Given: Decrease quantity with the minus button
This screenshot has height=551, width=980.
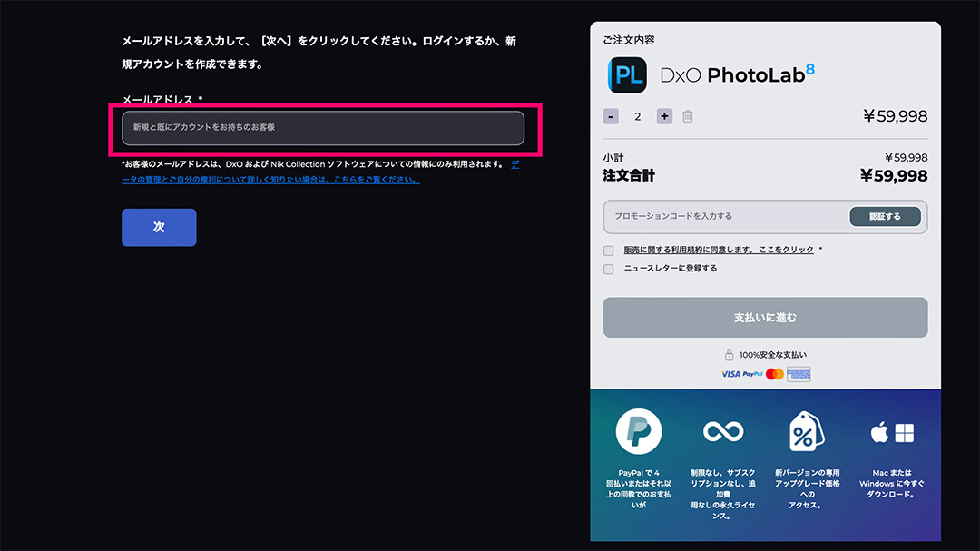Looking at the screenshot, I should (x=611, y=116).
